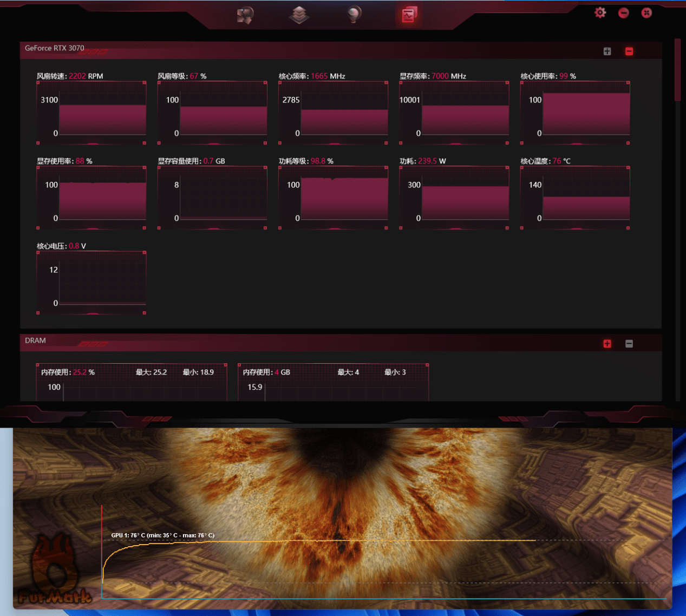Click the 核心使用率: 99 % label

548,76
